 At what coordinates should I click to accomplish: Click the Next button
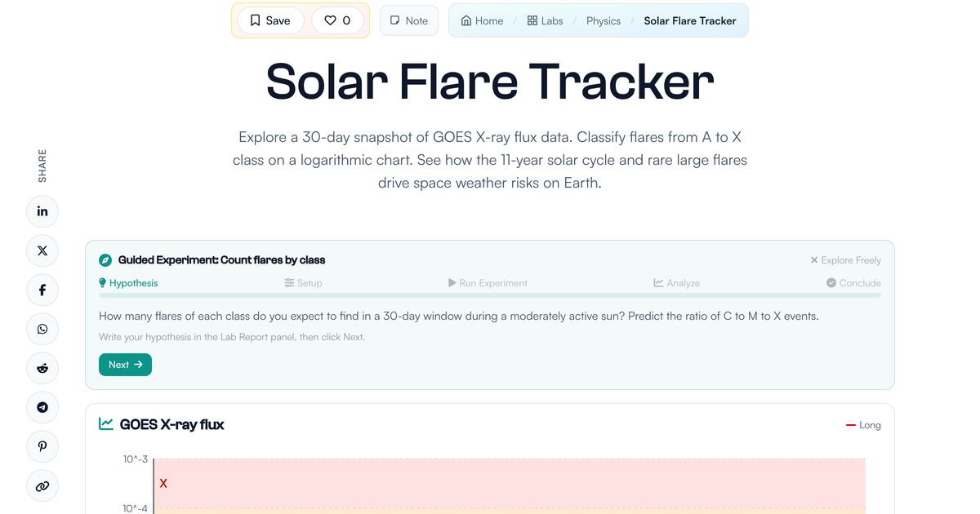click(125, 365)
